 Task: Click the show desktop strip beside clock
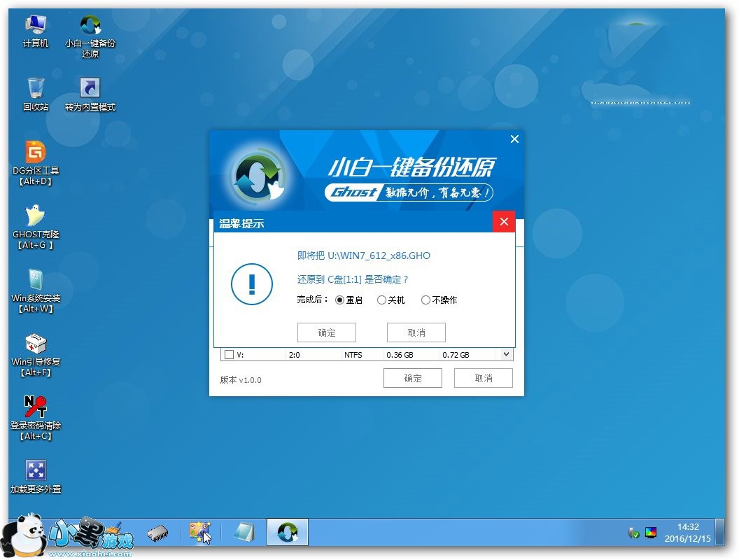click(x=719, y=532)
